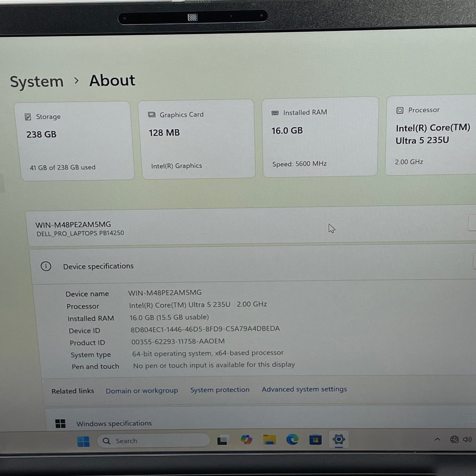Click the volume speaker tray icon
476x476 pixels.
467,439
